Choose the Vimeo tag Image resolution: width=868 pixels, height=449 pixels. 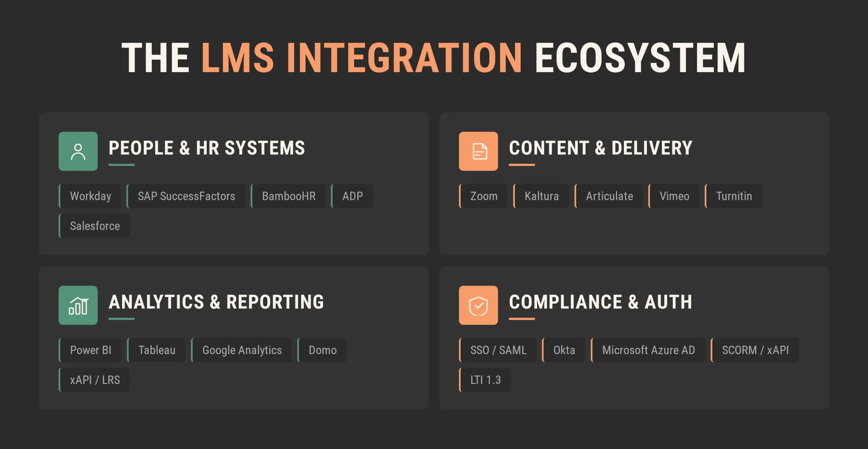(x=674, y=196)
